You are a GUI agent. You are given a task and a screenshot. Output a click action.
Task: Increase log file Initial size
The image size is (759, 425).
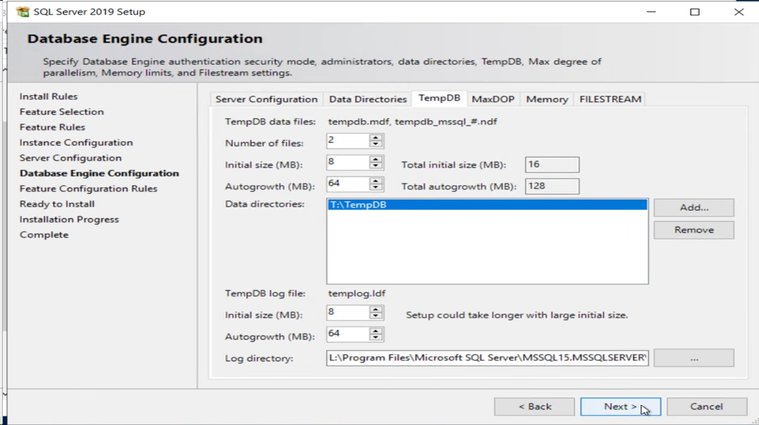pos(376,309)
